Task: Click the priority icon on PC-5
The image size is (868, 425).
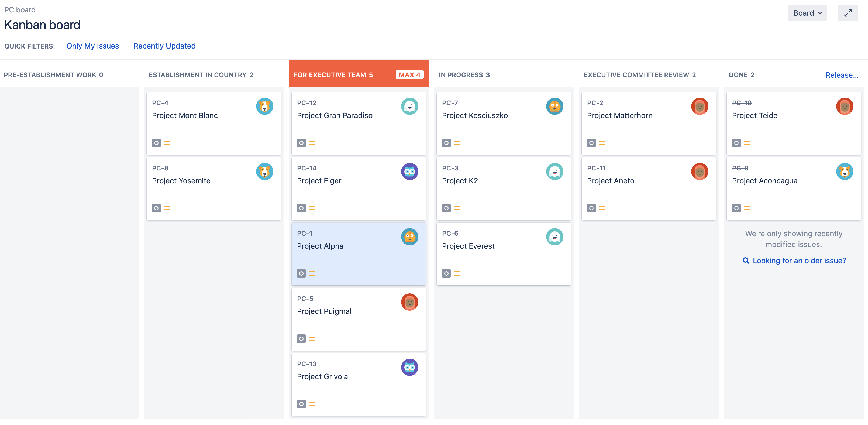Action: click(x=312, y=338)
